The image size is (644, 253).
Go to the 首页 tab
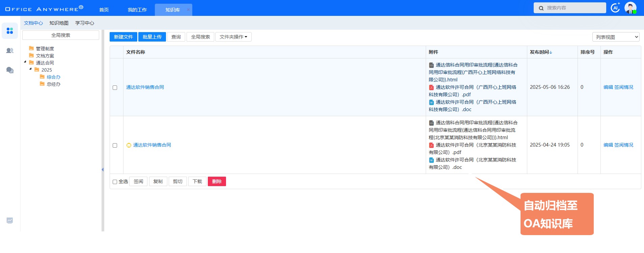[104, 9]
